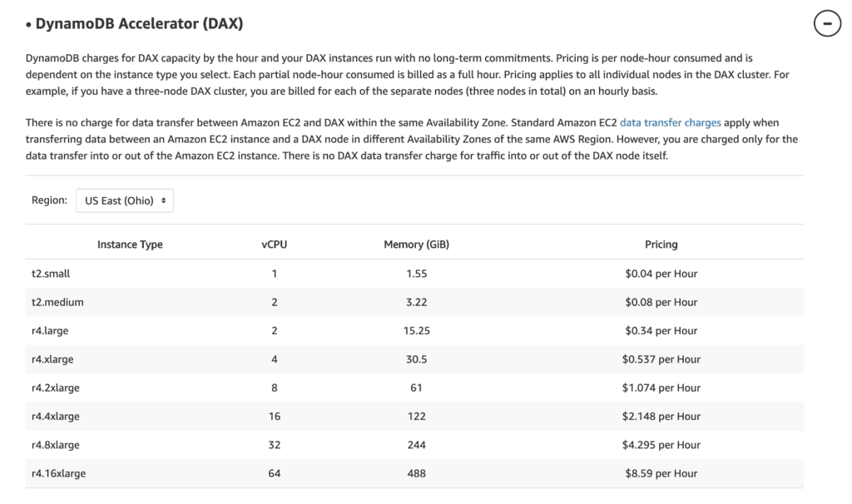Select the r4.2xlarge instance type cell
852x504 pixels.
click(56, 388)
